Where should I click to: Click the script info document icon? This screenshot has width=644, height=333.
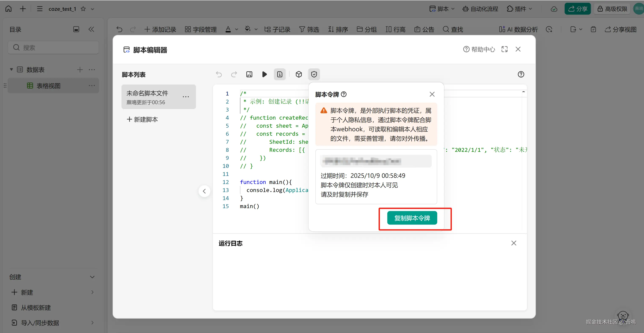pos(280,74)
